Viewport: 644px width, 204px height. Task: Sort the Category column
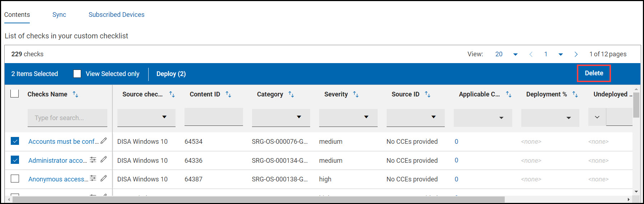tap(291, 94)
